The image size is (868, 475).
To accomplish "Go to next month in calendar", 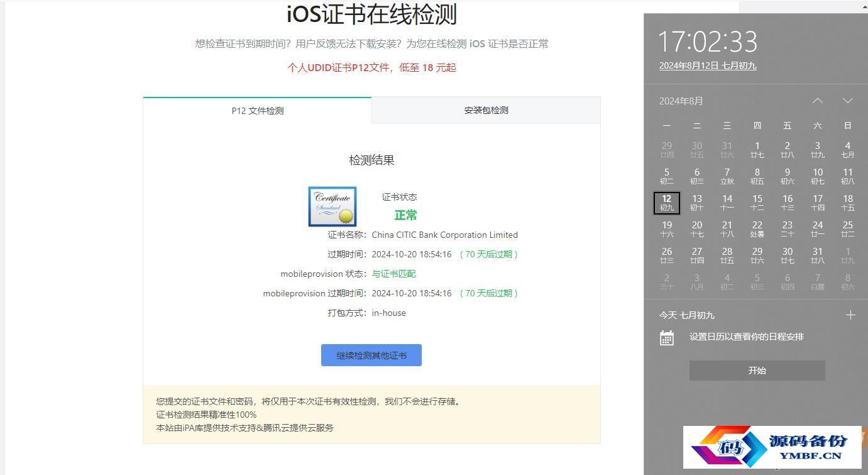I will click(x=847, y=101).
